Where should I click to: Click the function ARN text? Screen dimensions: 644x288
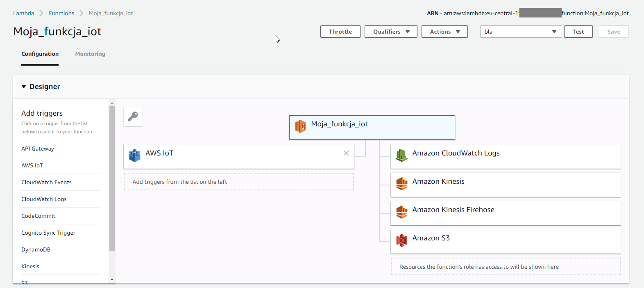click(528, 13)
